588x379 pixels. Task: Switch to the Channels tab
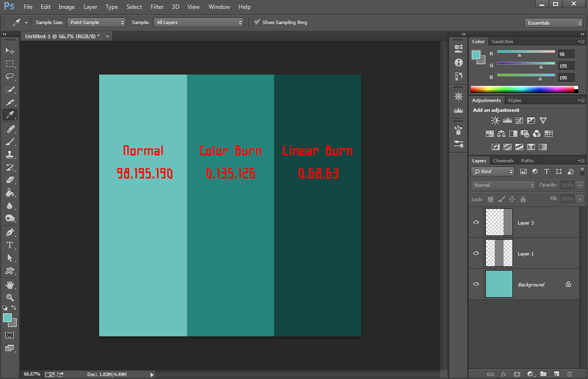click(503, 161)
